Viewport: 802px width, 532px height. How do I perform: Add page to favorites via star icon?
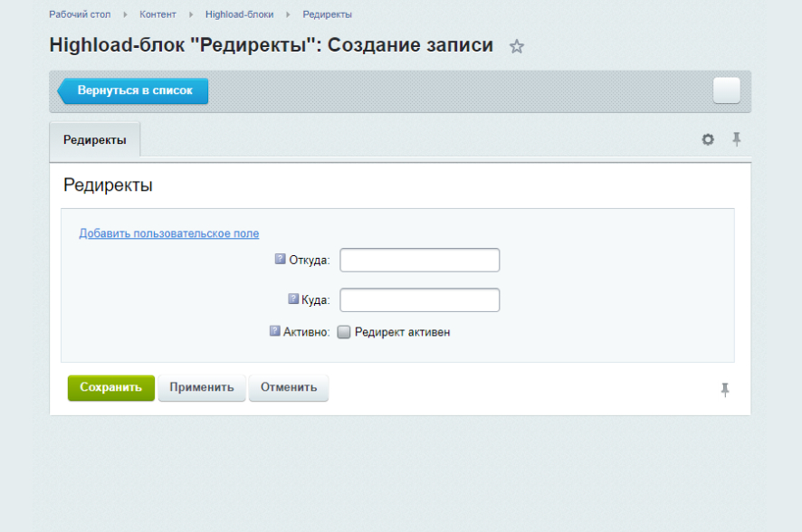(x=516, y=46)
